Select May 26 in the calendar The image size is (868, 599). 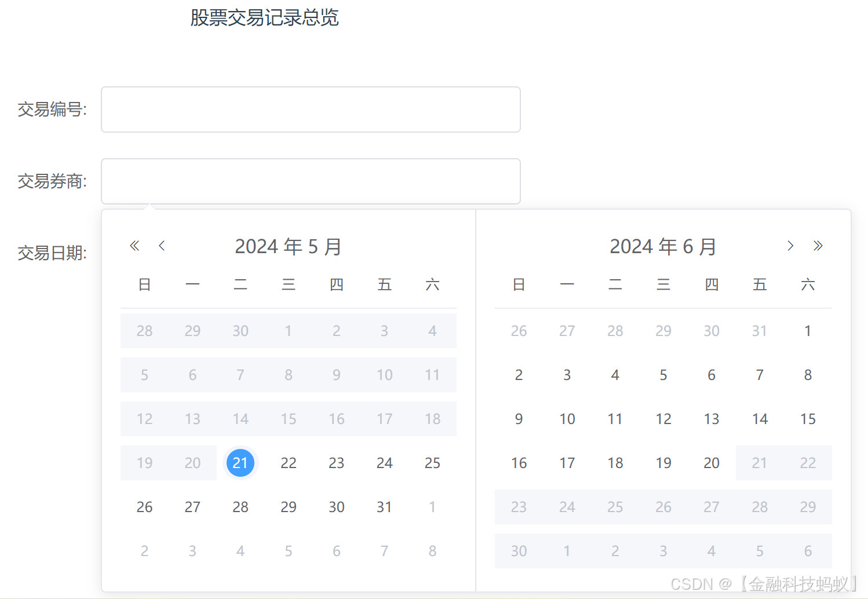(x=144, y=507)
